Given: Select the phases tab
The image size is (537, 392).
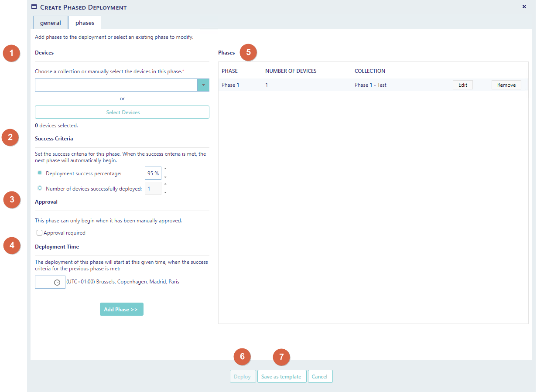Looking at the screenshot, I should (85, 23).
